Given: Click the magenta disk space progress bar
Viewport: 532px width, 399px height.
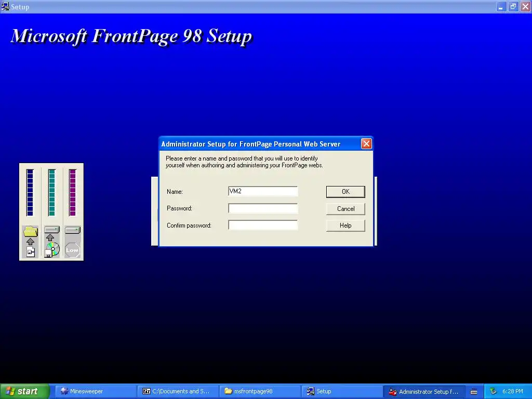Looking at the screenshot, I should click(x=72, y=192).
